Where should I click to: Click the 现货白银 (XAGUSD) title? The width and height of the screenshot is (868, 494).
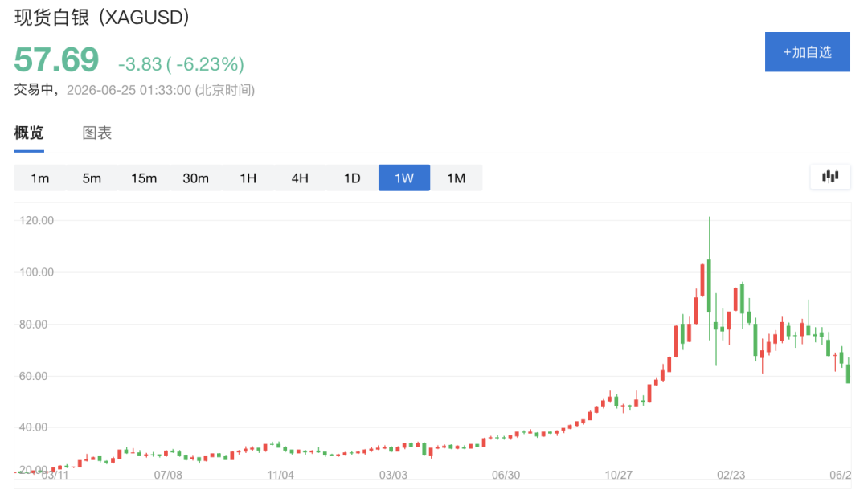click(x=102, y=17)
